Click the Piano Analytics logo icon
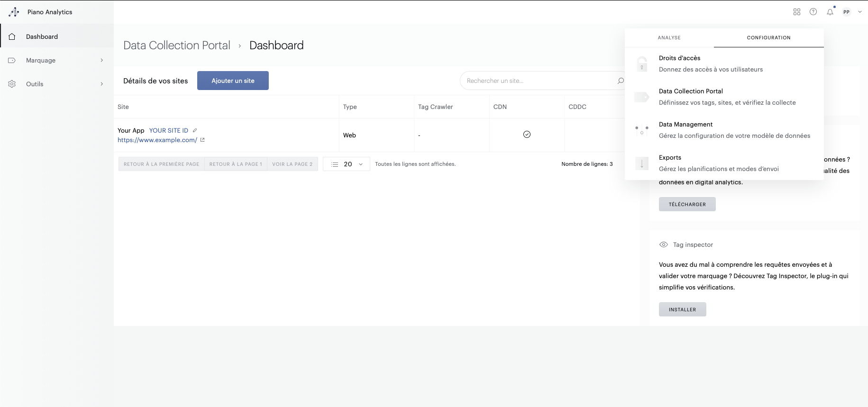The image size is (868, 407). pos(14,12)
